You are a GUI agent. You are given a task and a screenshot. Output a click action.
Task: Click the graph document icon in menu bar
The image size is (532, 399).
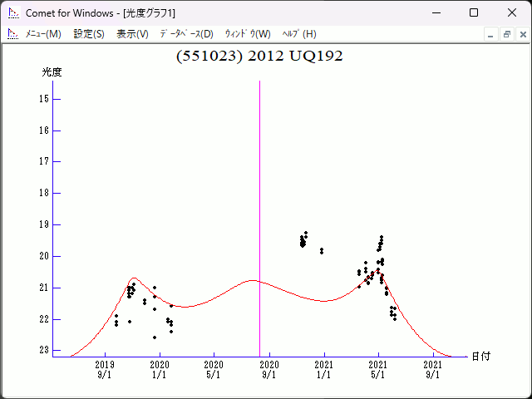(12, 34)
